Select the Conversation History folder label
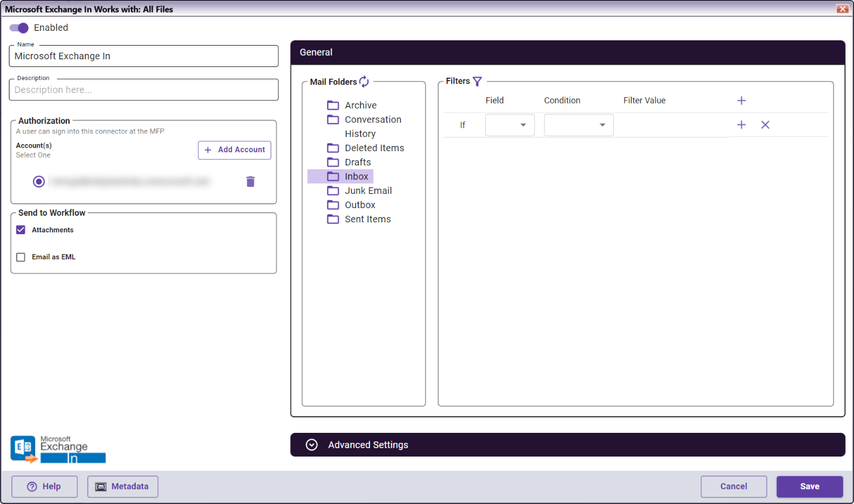The height and width of the screenshot is (504, 854). (373, 126)
